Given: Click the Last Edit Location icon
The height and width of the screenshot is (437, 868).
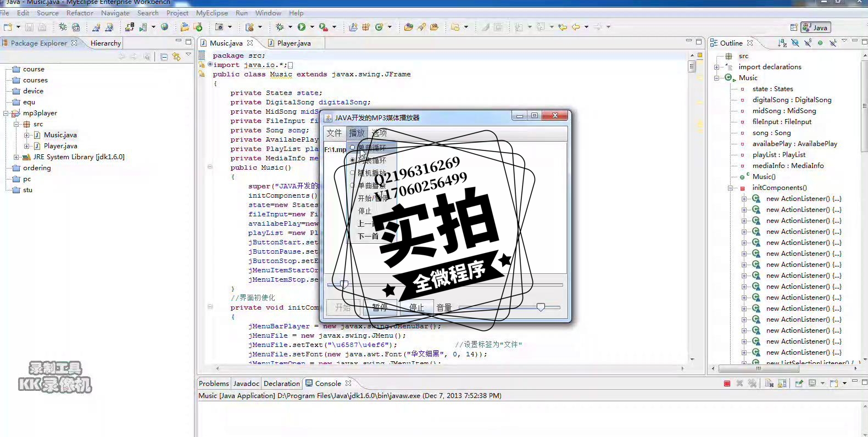Looking at the screenshot, I should [x=563, y=27].
